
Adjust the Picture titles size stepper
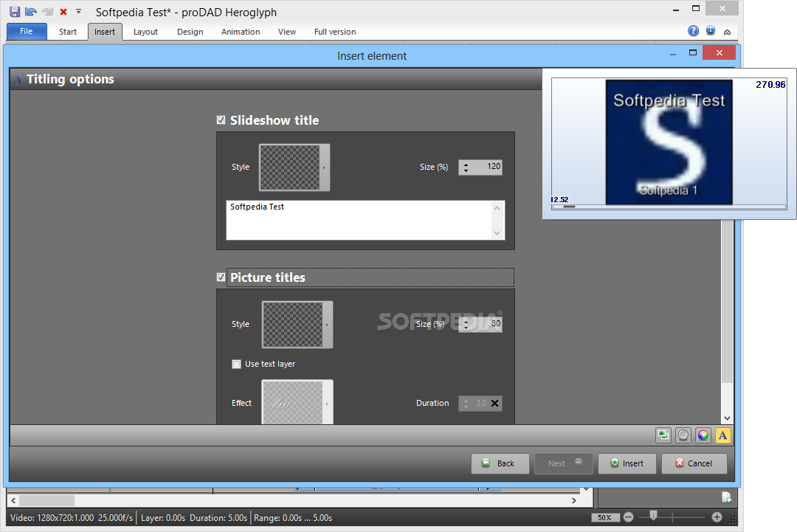click(x=466, y=324)
